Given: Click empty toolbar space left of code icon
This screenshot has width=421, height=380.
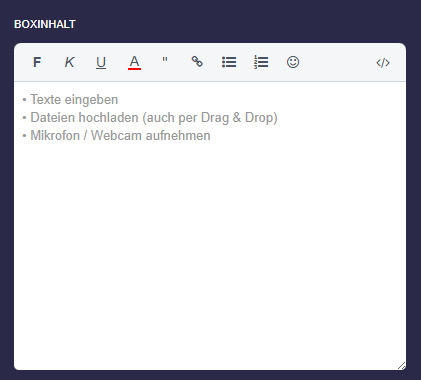Looking at the screenshot, I should [x=337, y=62].
